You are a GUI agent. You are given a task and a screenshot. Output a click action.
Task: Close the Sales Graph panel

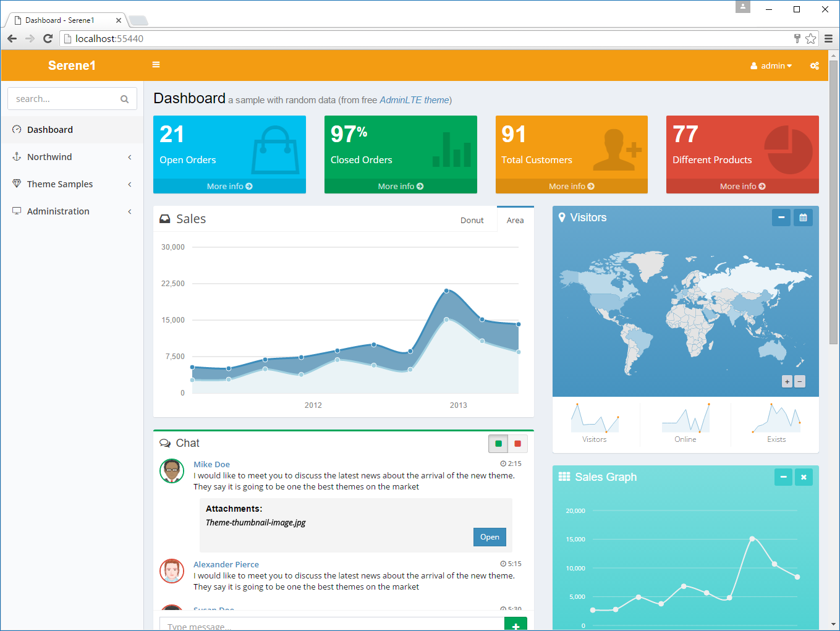click(804, 477)
